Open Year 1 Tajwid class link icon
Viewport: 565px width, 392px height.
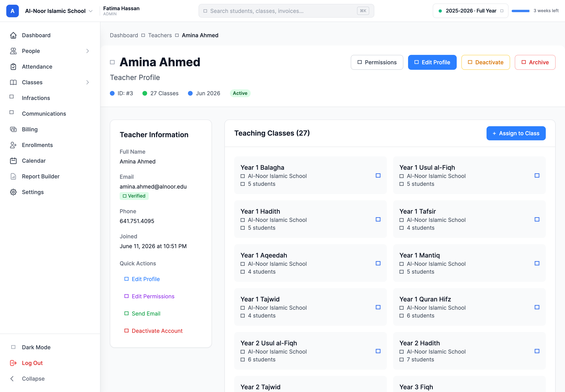coord(378,308)
